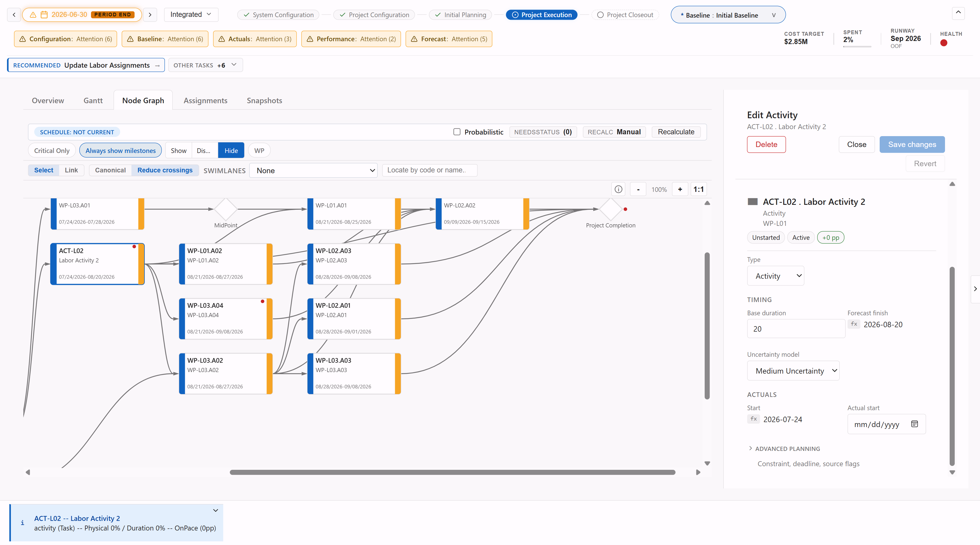Open the period end calendar icon
The image size is (980, 545).
point(44,15)
